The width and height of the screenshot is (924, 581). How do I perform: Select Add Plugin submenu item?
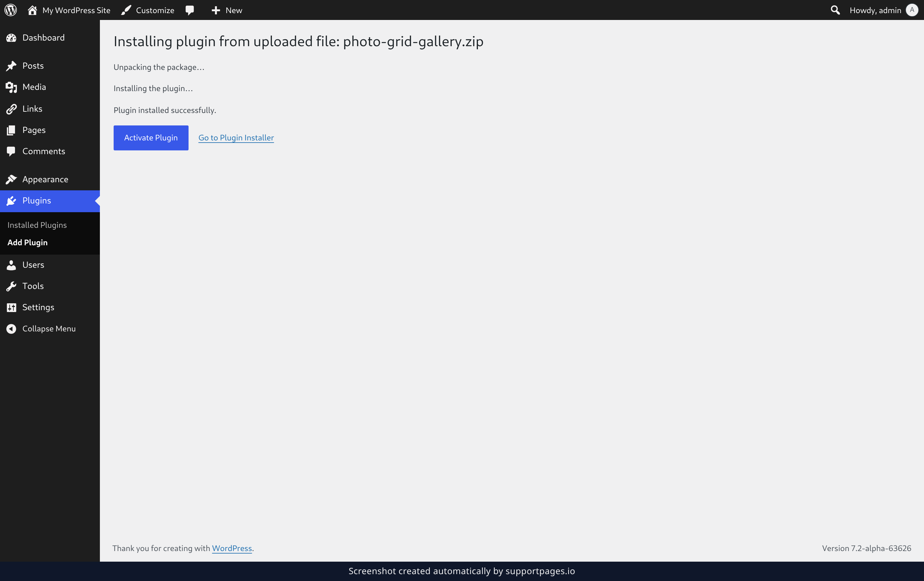pos(28,242)
